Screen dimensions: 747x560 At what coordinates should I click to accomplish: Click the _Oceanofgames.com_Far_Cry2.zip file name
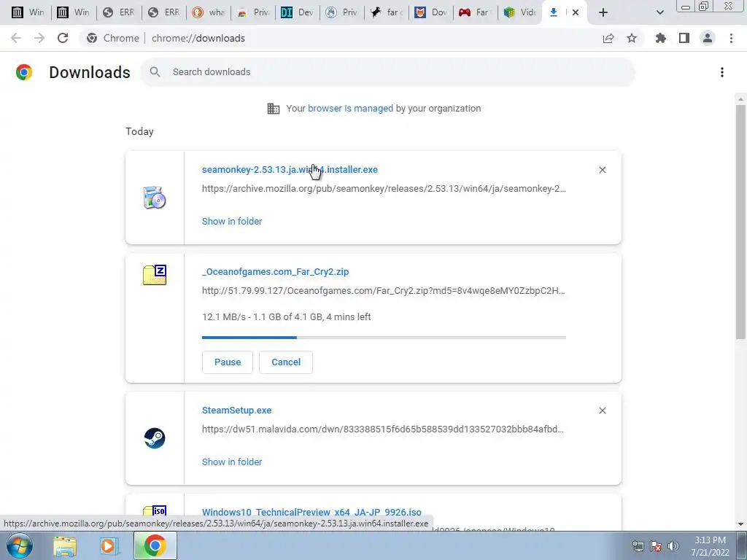275,272
